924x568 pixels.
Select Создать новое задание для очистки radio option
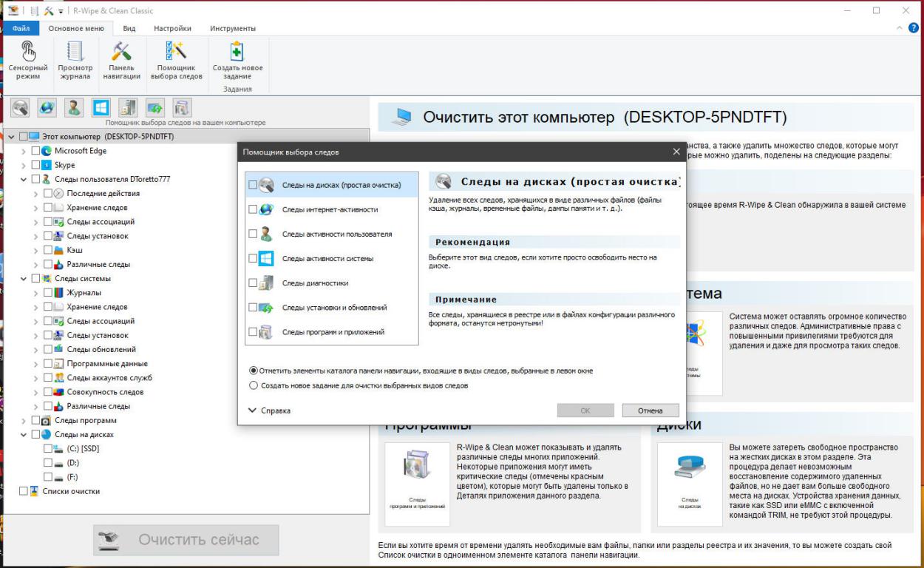[254, 385]
